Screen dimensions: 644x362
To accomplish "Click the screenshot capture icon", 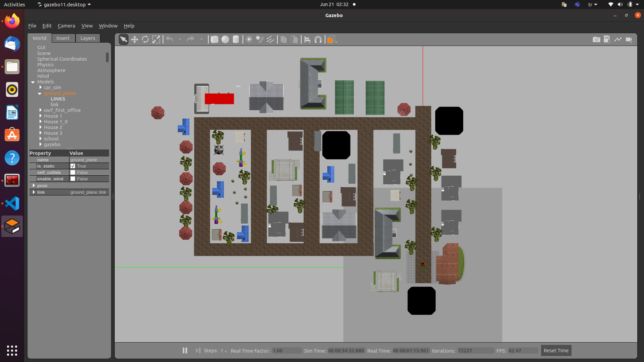I will click(x=597, y=39).
